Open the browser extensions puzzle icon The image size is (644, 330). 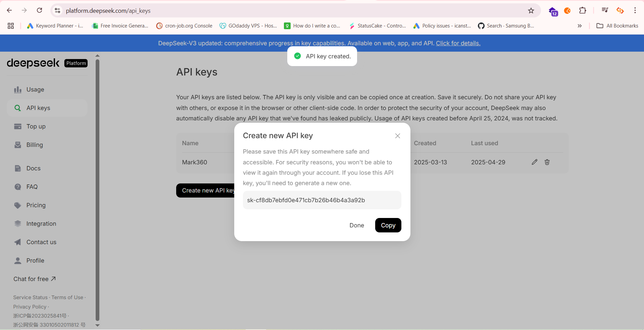pyautogui.click(x=583, y=10)
